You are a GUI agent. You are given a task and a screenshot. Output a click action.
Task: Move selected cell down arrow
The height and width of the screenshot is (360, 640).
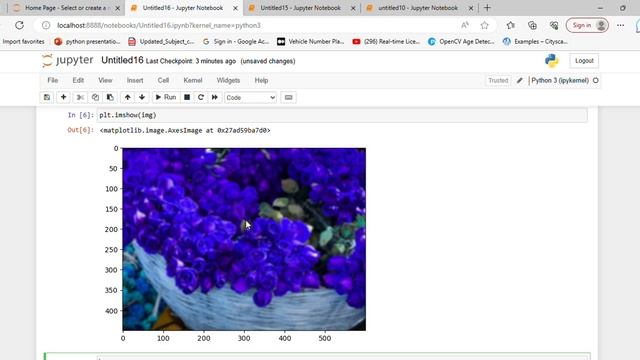pos(142,98)
